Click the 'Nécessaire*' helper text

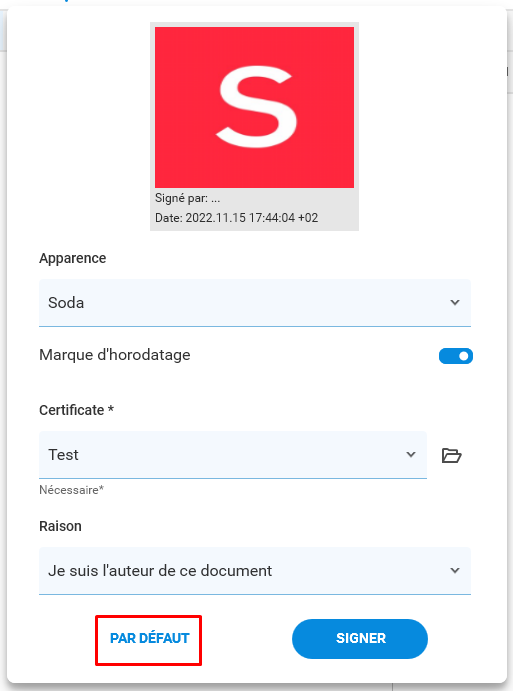pyautogui.click(x=71, y=490)
